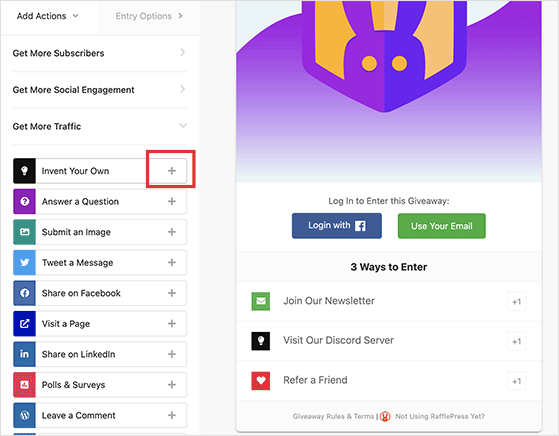The height and width of the screenshot is (436, 559).
Task: Switch to the Entry Options tab
Action: click(x=149, y=16)
